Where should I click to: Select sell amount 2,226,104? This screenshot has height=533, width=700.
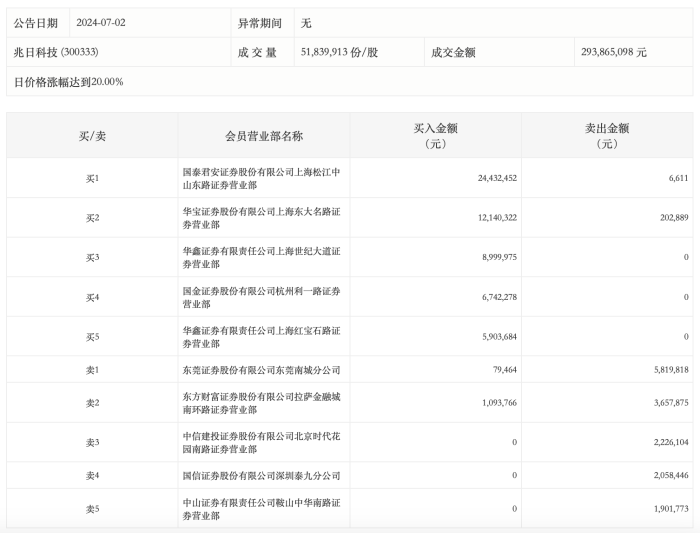pyautogui.click(x=671, y=442)
